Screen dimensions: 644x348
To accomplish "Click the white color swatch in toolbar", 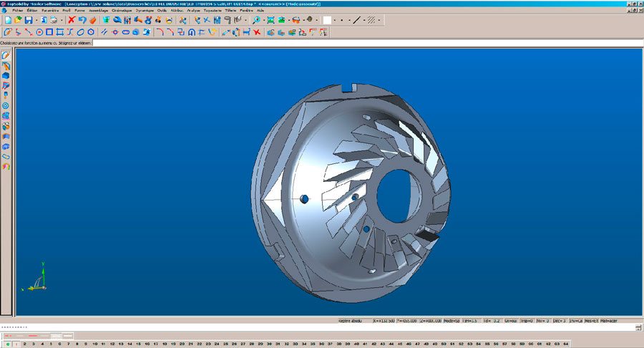I will (327, 20).
